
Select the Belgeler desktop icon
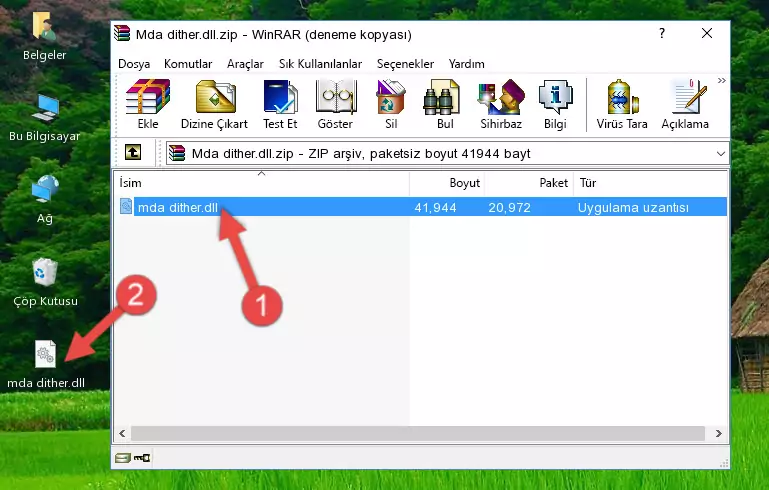45,37
